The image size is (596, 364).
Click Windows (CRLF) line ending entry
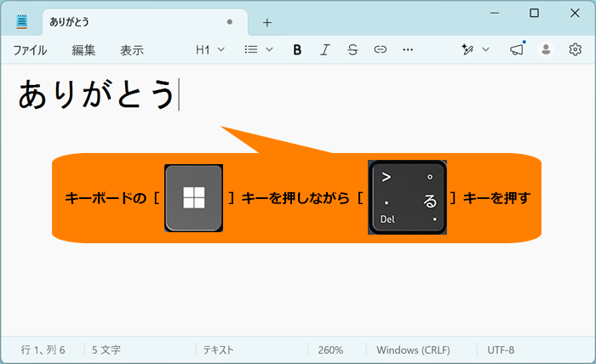413,350
